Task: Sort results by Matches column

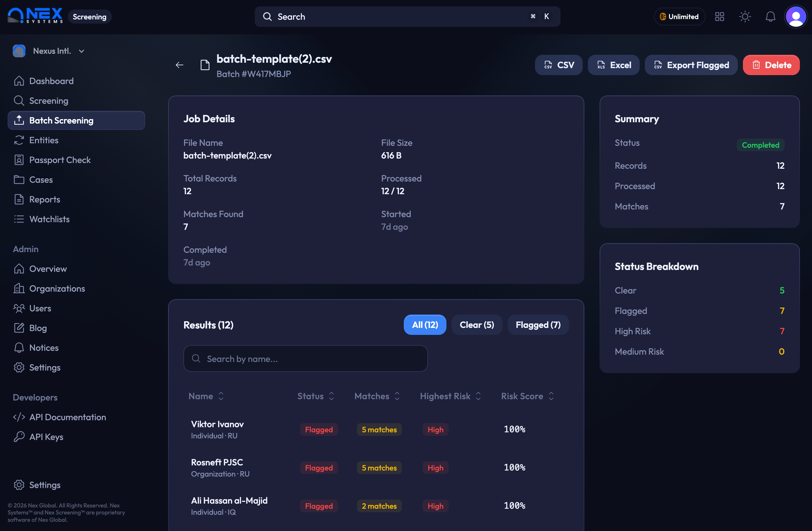Action: 377,396
